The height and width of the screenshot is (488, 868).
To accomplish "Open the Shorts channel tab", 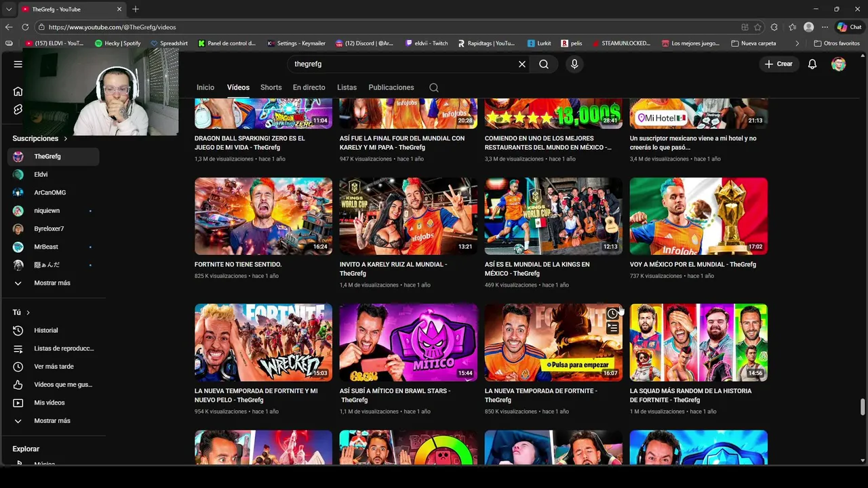I will 271,87.
